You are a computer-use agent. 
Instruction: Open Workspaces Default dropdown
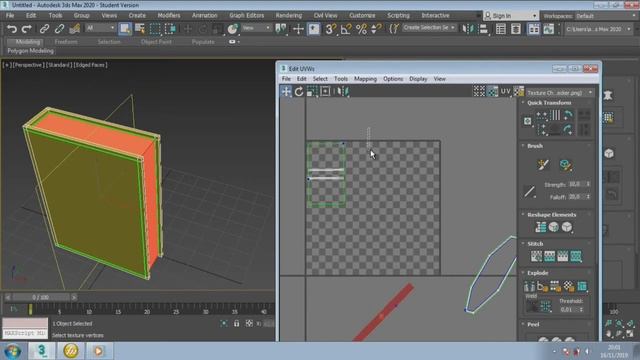(606, 16)
